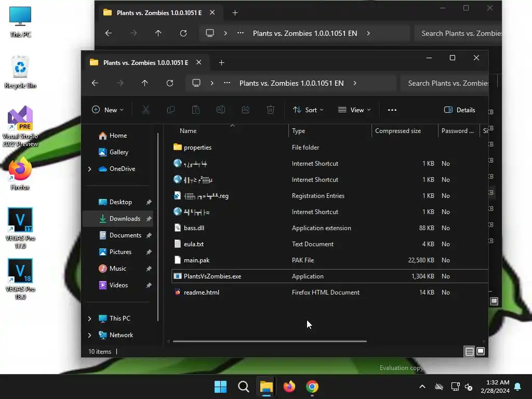This screenshot has width=532, height=399.
Task: Select Gallery in the navigation pane
Action: coord(117,152)
